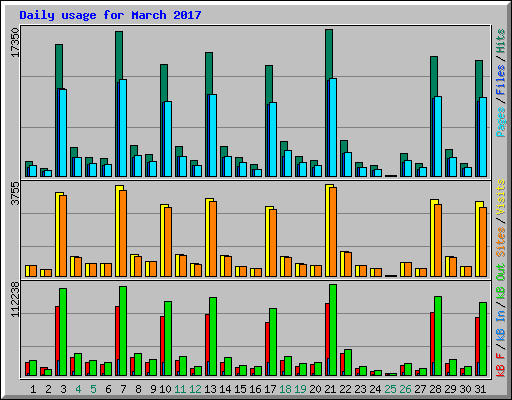Screen dimensions: 512x400
Task: Click the chart title Daily usage for March 2017
Action: [x=110, y=15]
